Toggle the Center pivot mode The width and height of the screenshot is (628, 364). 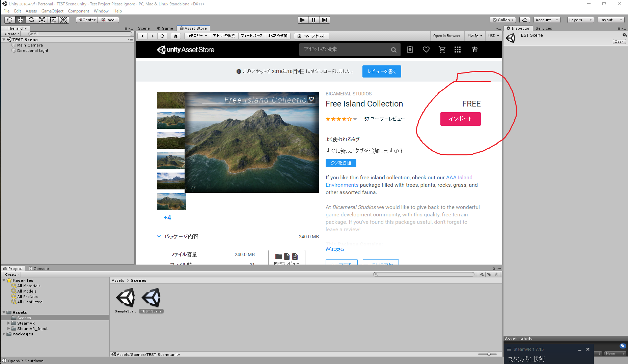click(x=86, y=20)
